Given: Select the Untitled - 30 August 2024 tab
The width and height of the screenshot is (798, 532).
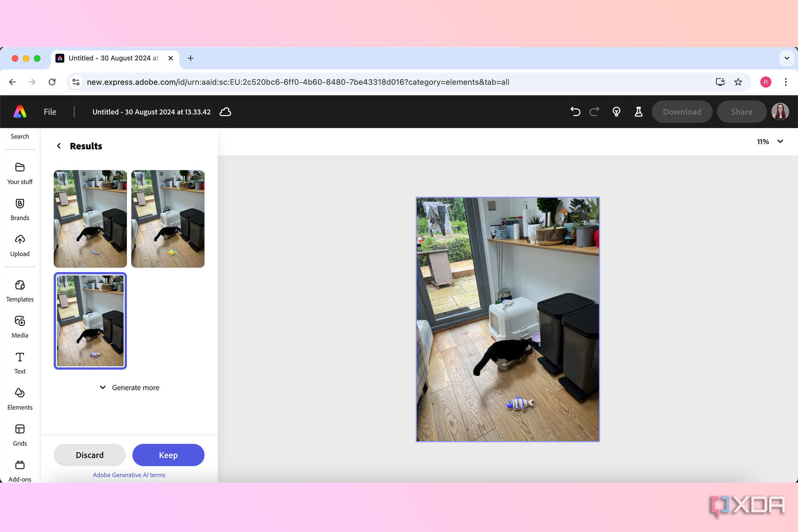Looking at the screenshot, I should click(115, 58).
